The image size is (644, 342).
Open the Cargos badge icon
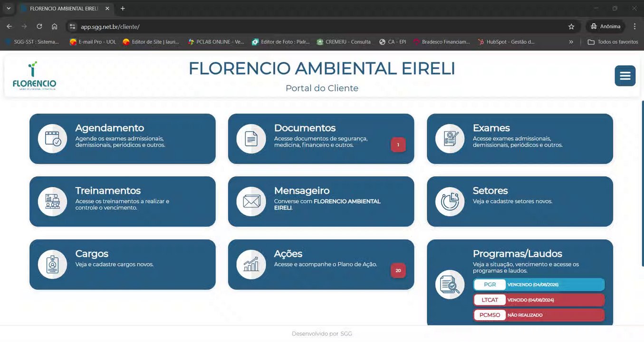53,264
